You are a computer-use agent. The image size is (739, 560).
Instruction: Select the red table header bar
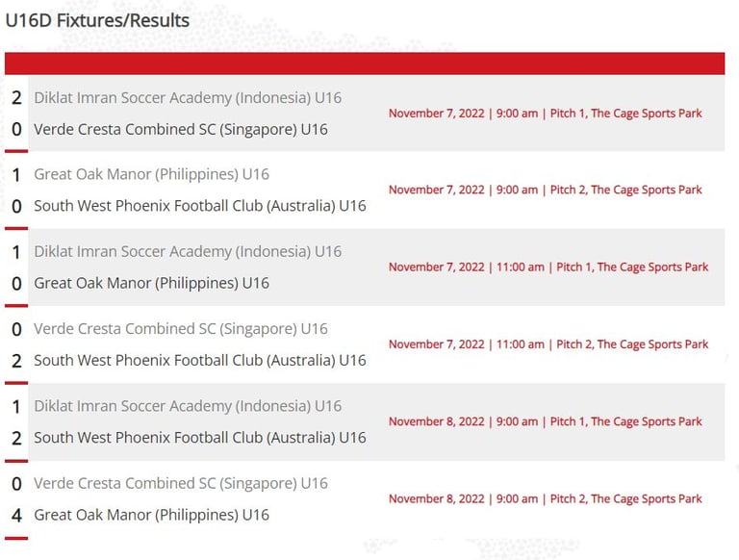point(365,64)
